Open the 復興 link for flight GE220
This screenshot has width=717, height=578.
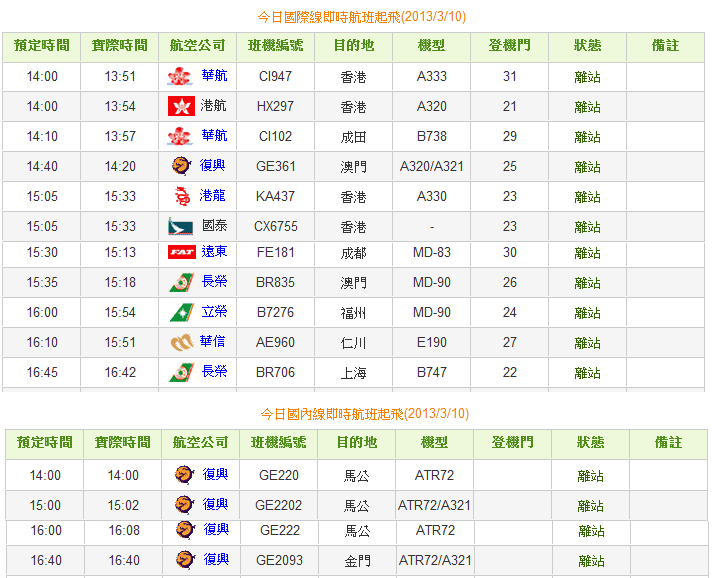click(215, 474)
